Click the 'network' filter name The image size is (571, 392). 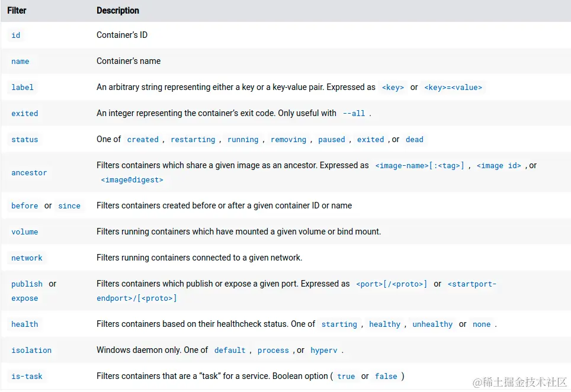(27, 258)
